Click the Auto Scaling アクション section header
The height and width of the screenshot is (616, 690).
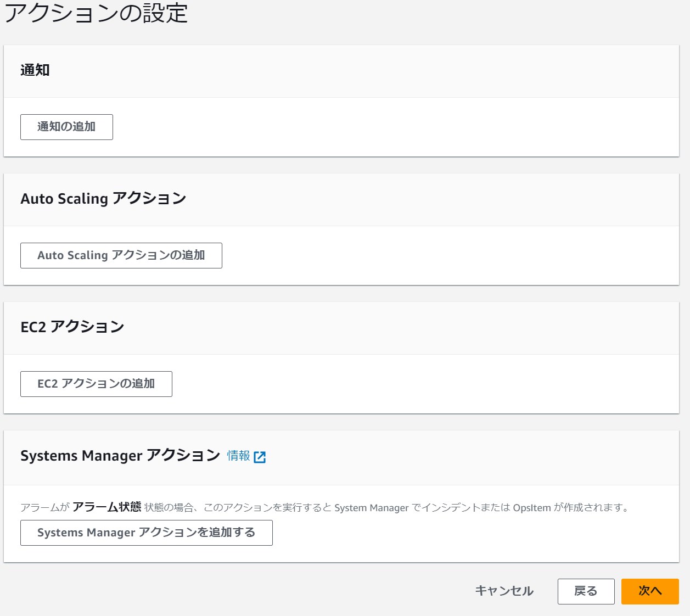pyautogui.click(x=103, y=199)
